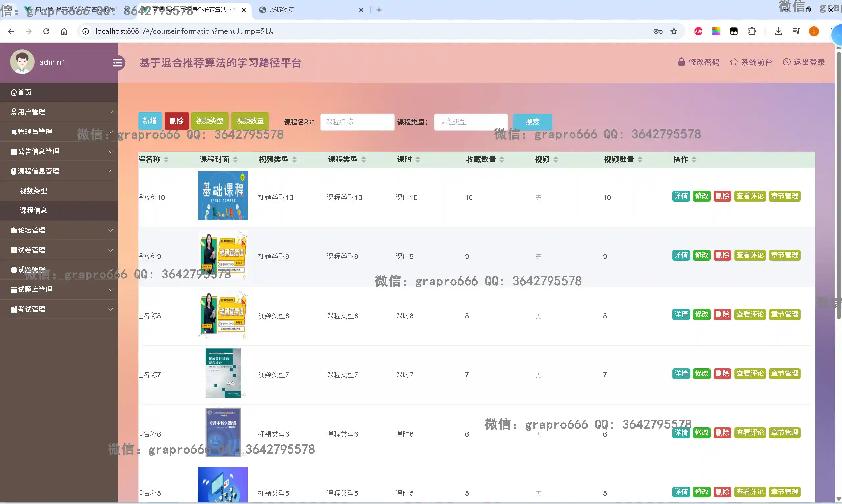Sort by 视频类型 column arrows

pos(294,160)
